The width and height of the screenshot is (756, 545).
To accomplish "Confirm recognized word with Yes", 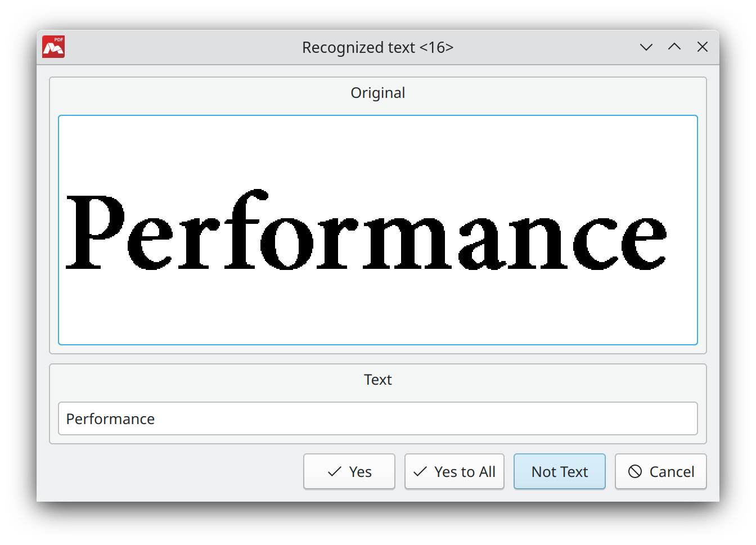I will coord(349,471).
